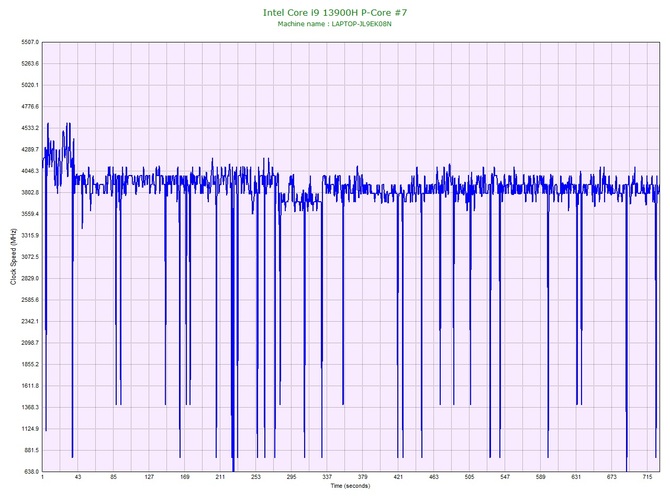Image resolution: width=670 pixels, height=503 pixels.
Task: Select the 505 time axis tick label
Action: pos(470,477)
